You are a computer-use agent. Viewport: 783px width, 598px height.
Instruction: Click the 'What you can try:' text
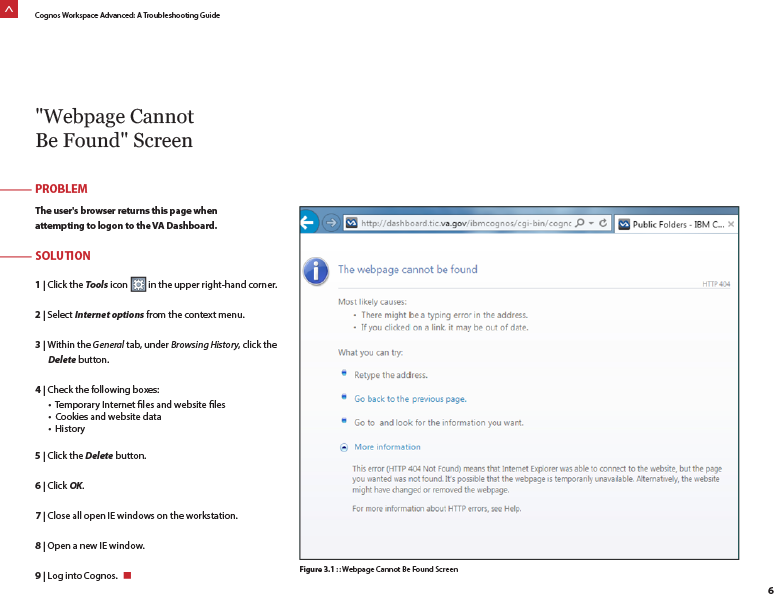(370, 352)
